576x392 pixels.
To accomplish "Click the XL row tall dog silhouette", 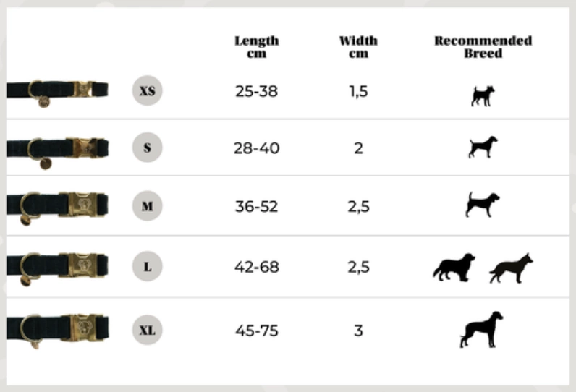I will [x=483, y=329].
